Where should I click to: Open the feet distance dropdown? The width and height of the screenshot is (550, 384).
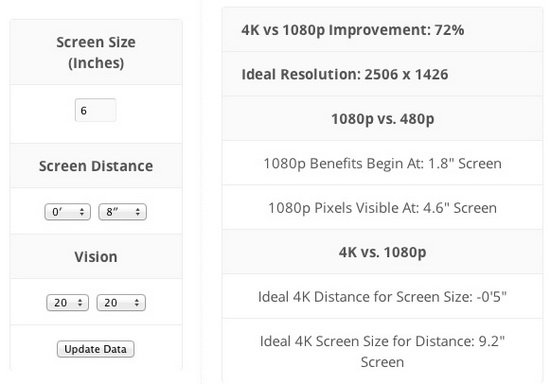[68, 212]
